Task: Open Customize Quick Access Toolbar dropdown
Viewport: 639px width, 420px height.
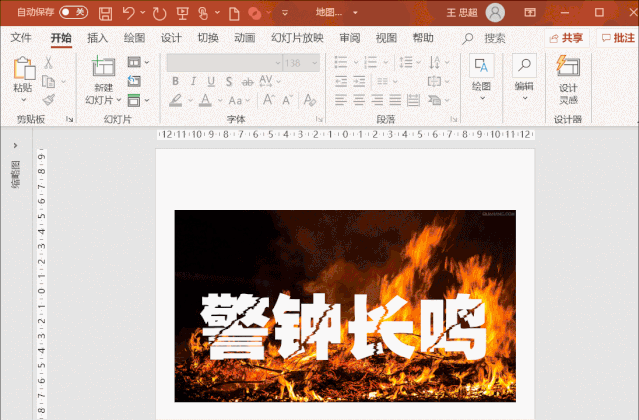Action: click(285, 13)
